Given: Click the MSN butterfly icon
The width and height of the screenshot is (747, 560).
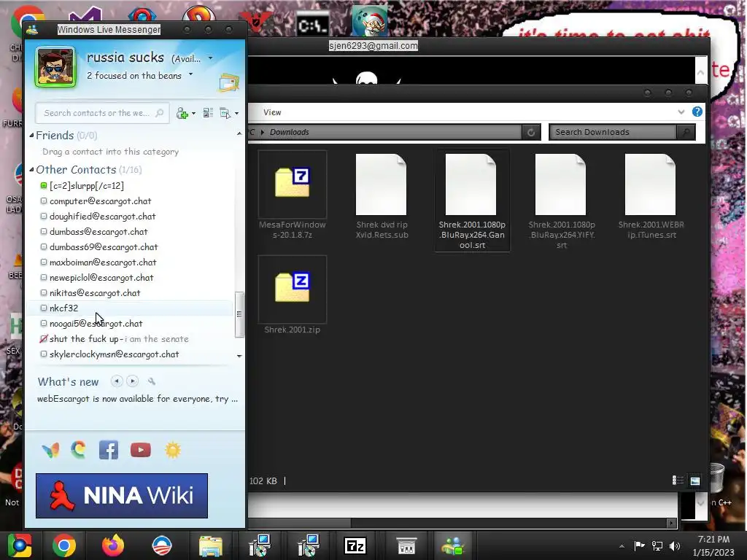Looking at the screenshot, I should 50,450.
